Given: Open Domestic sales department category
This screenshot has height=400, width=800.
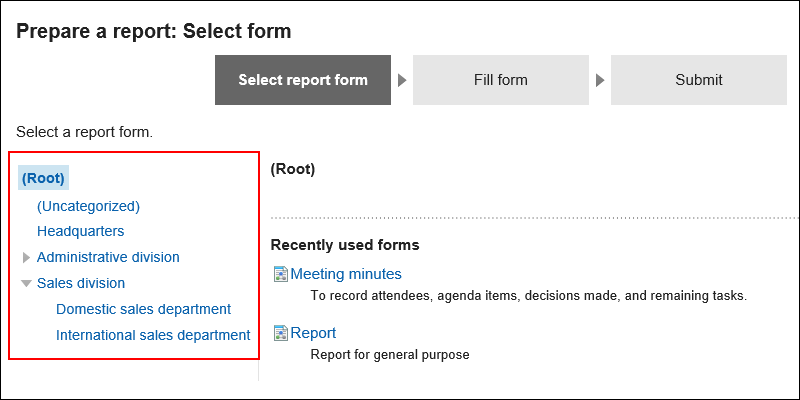Looking at the screenshot, I should [143, 309].
